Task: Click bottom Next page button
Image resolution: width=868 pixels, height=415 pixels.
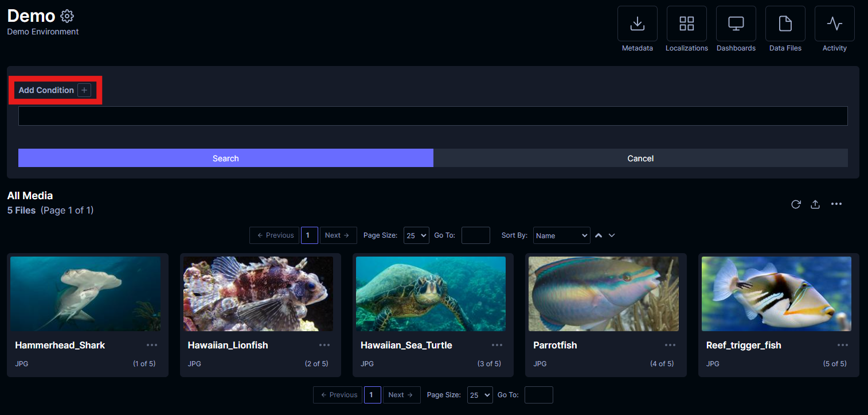Action: (402, 395)
